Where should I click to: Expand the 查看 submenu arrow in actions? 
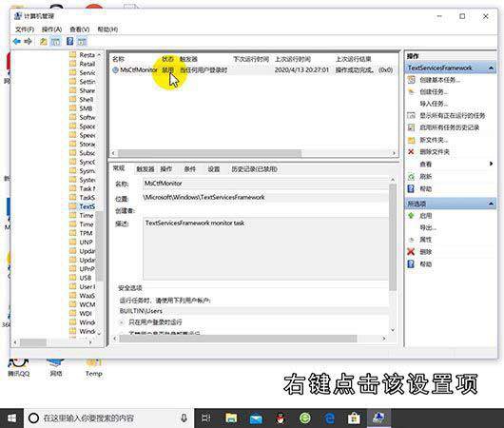pyautogui.click(x=491, y=164)
